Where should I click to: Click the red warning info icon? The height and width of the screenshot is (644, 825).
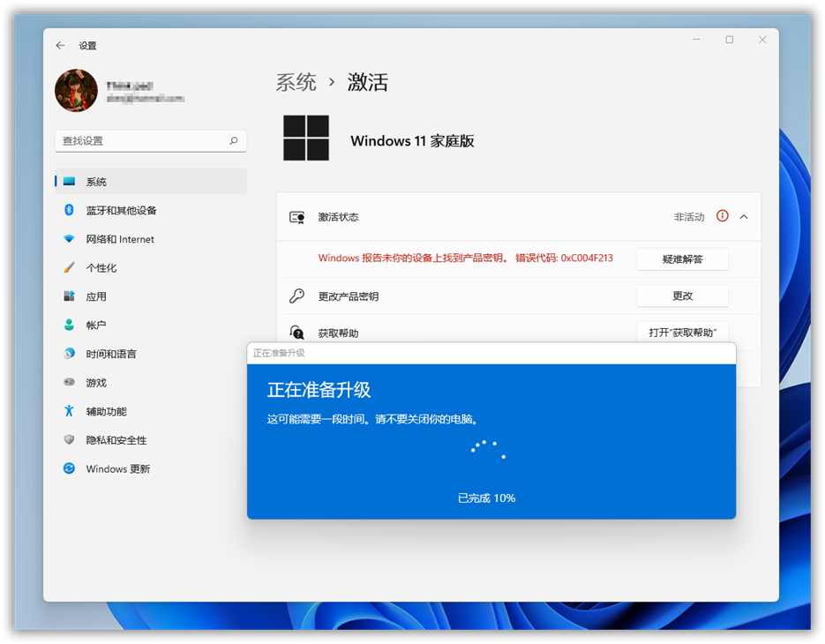coord(723,216)
